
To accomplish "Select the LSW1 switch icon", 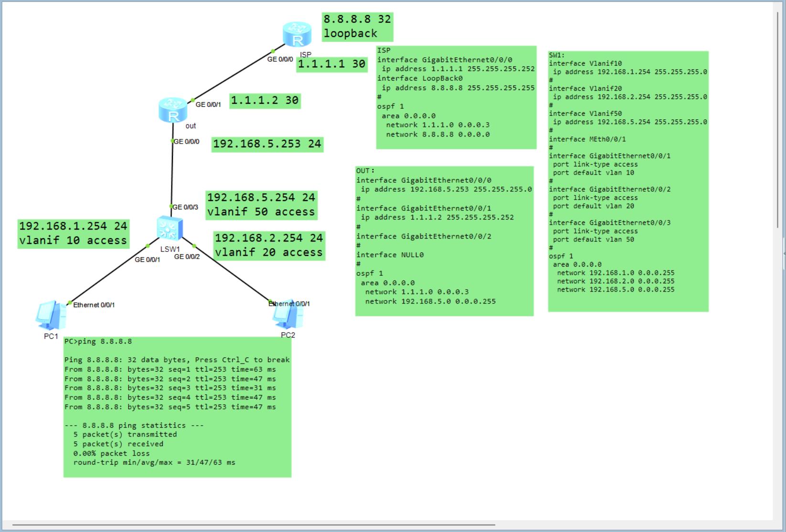I will point(170,228).
